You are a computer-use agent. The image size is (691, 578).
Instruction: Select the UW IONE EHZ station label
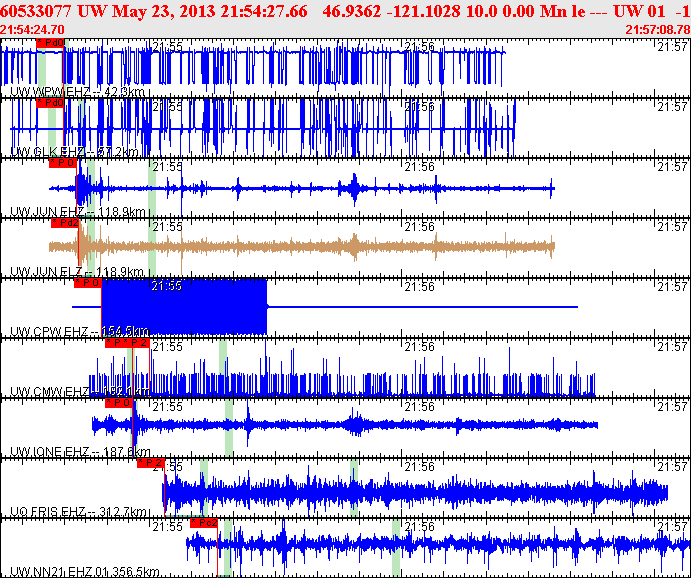pyautogui.click(x=80, y=452)
